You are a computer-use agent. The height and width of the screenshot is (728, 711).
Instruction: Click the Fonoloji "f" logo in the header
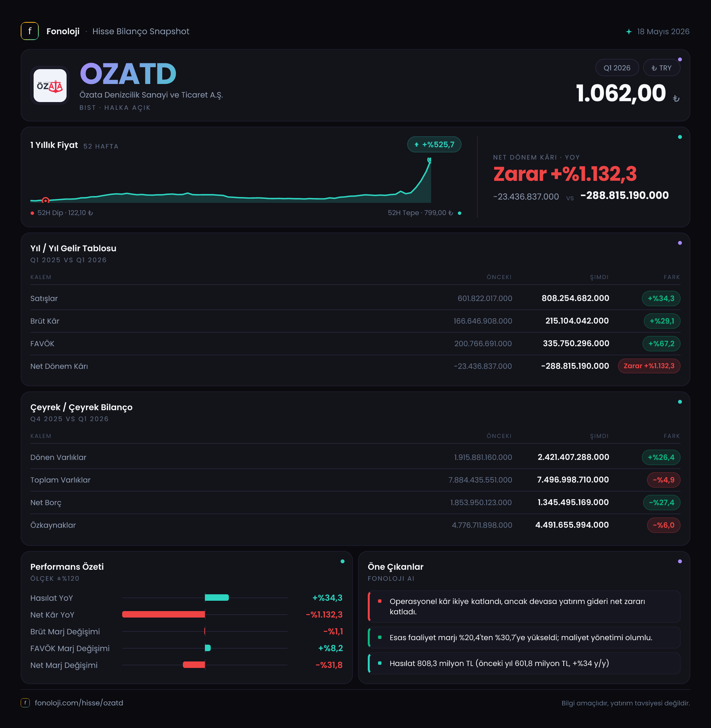pyautogui.click(x=29, y=31)
